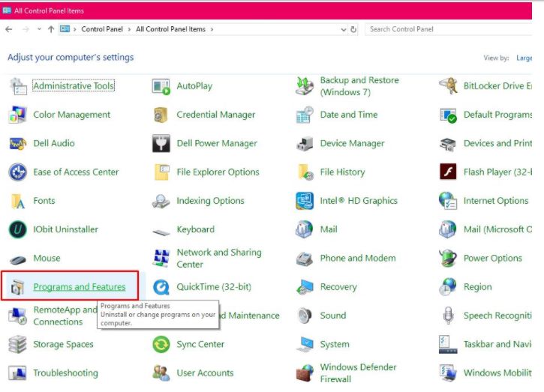544x392 pixels.
Task: Open the Administrative Tools icon
Action: click(x=18, y=86)
